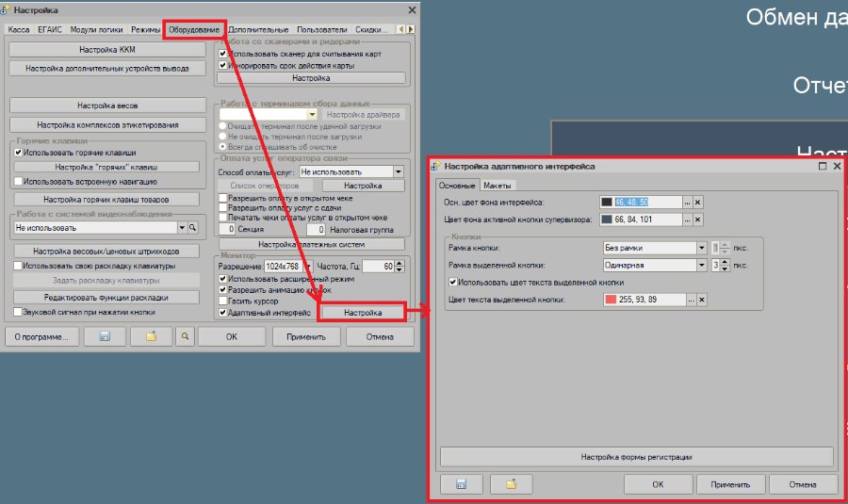Enable 'Использовать встроенную навигацию' checkbox

[x=19, y=182]
